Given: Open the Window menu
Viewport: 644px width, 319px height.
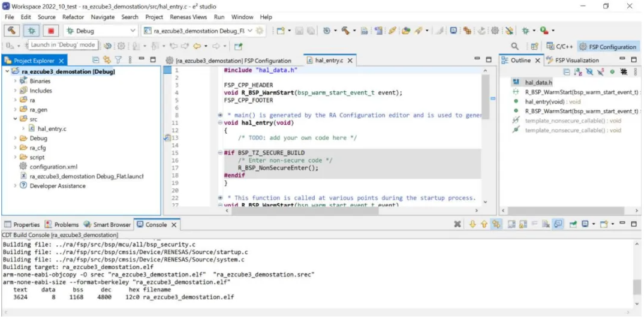Looking at the screenshot, I should tap(242, 17).
